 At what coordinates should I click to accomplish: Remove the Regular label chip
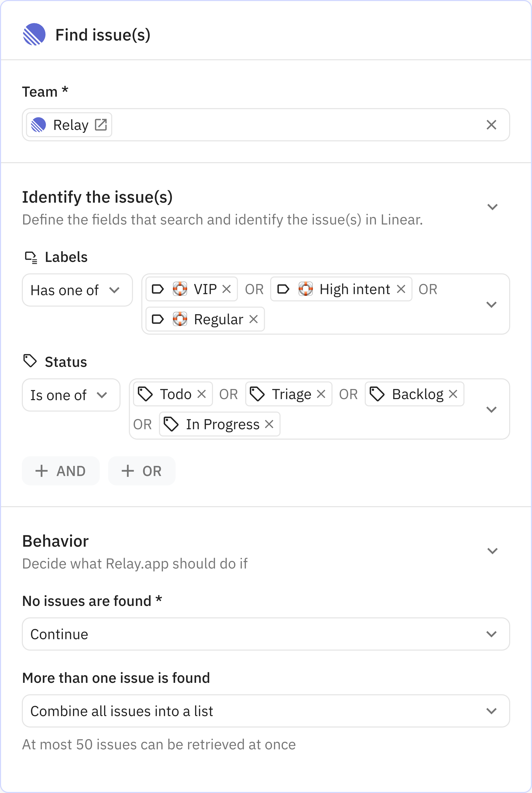pyautogui.click(x=254, y=319)
